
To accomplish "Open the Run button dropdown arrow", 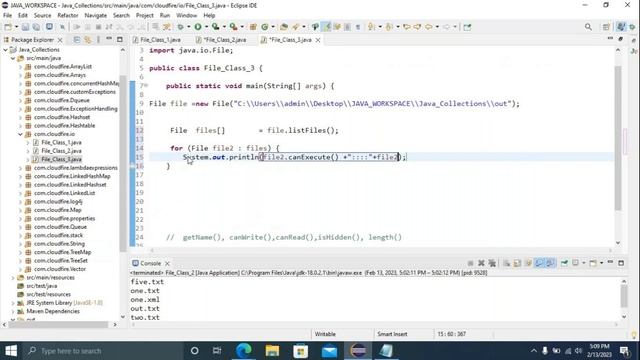I will 206,27.
